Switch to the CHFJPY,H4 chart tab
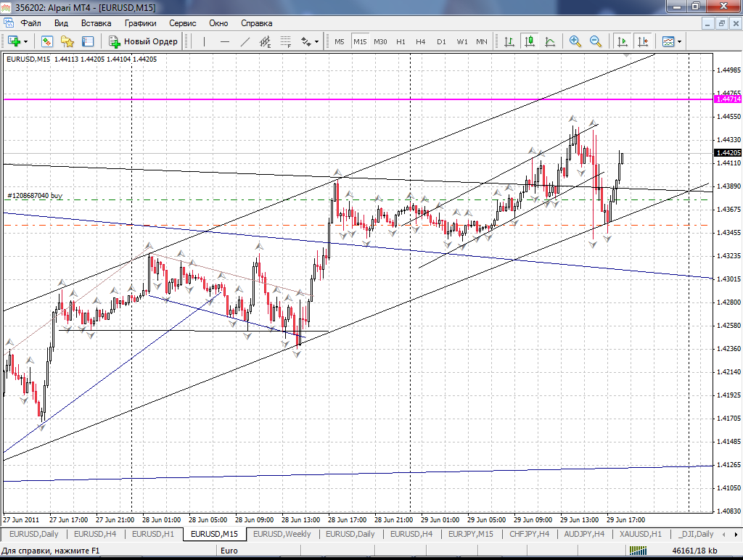The width and height of the screenshot is (743, 560). click(x=529, y=534)
